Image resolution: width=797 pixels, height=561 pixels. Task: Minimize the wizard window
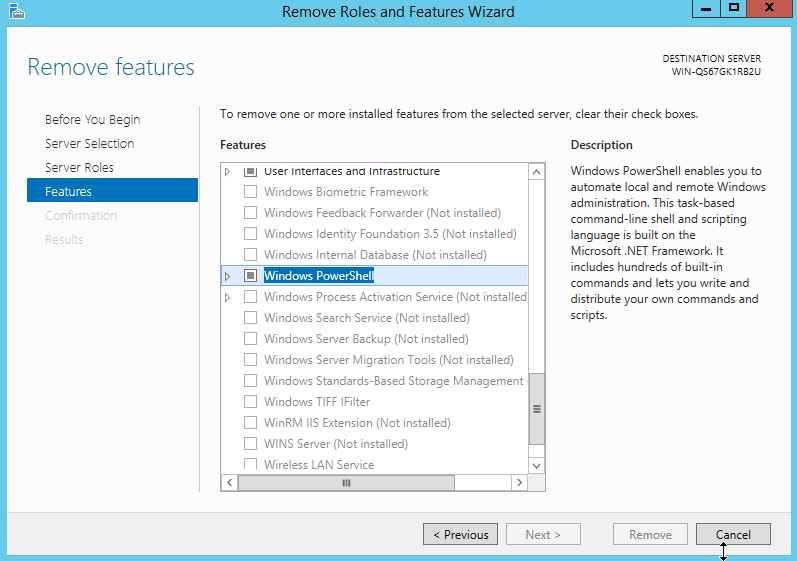point(704,8)
